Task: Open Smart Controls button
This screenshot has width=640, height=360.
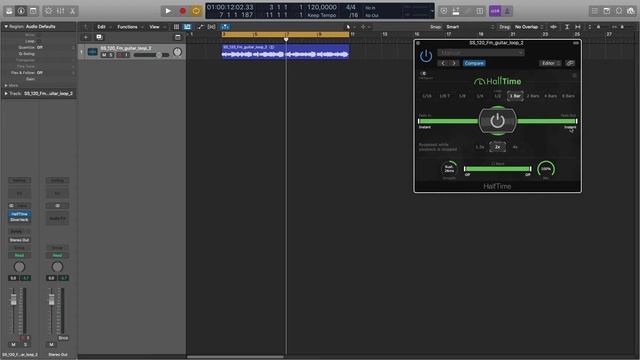Action: tap(49, 11)
